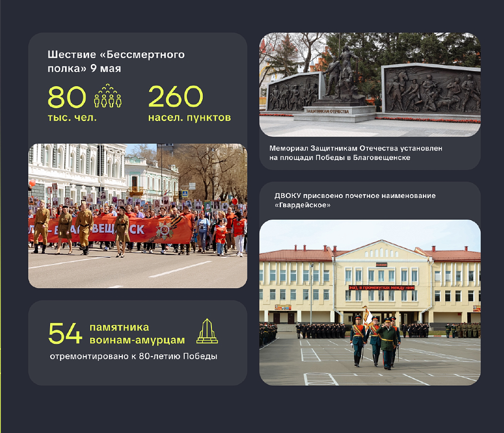Click the people group icon beside 80
The width and height of the screenshot is (504, 433).
pyautogui.click(x=108, y=96)
